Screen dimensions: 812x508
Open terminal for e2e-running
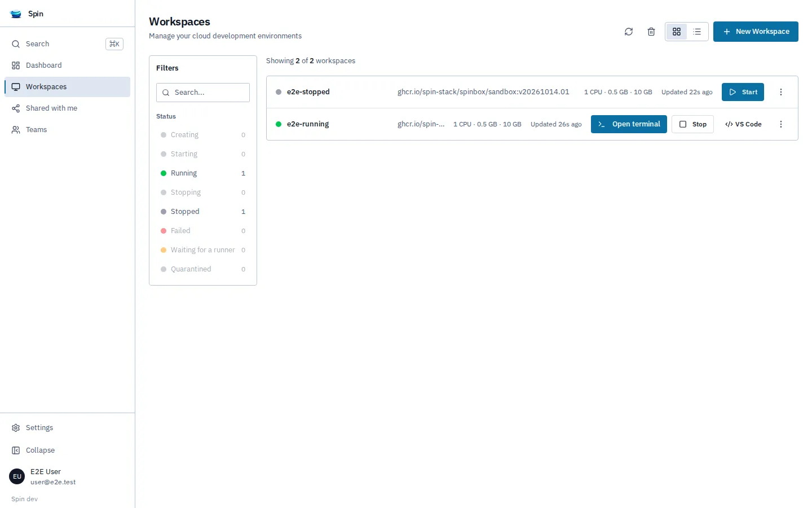coord(629,124)
